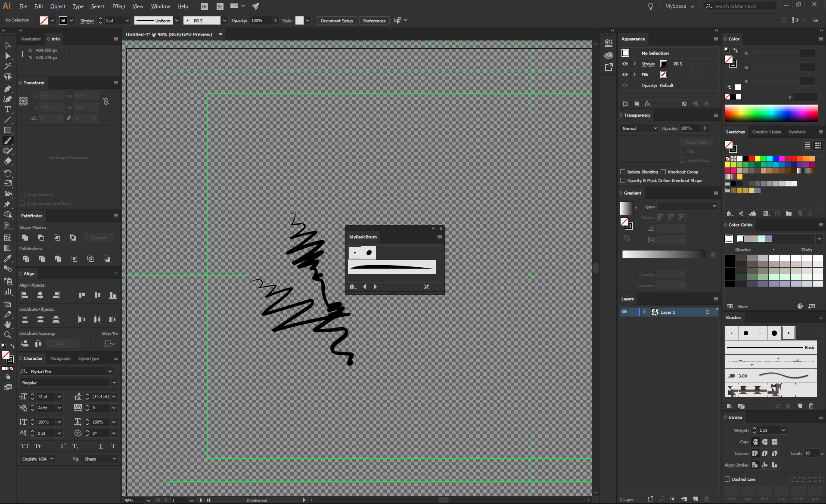
Task: Click Make Mask button
Action: [696, 142]
